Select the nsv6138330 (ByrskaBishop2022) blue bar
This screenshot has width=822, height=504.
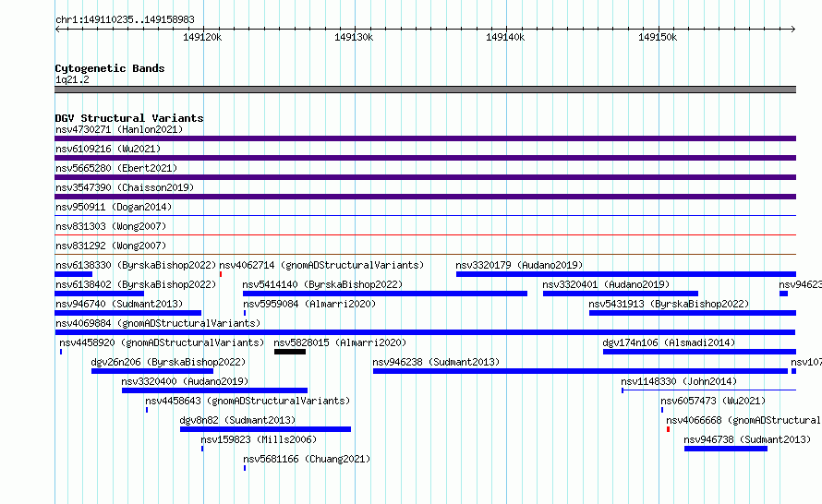click(73, 274)
